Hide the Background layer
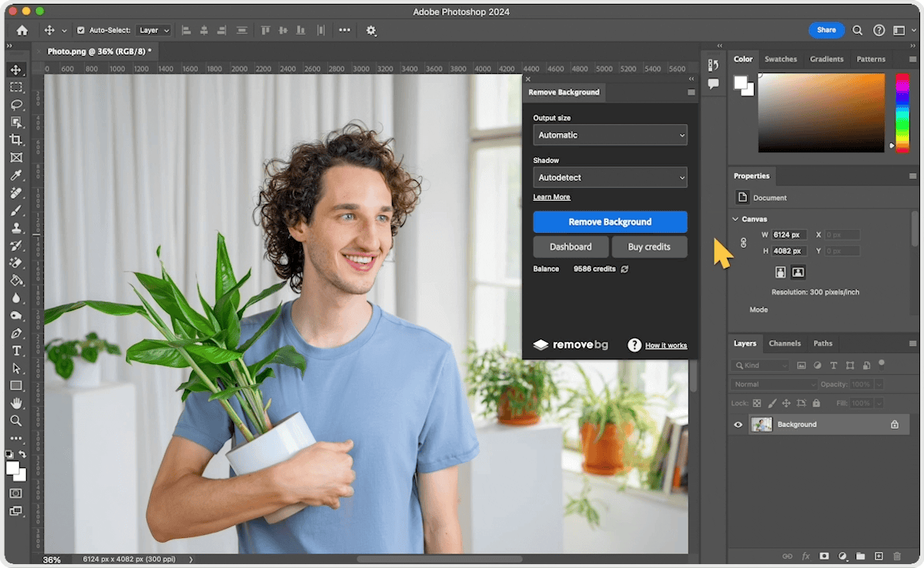 (x=738, y=424)
